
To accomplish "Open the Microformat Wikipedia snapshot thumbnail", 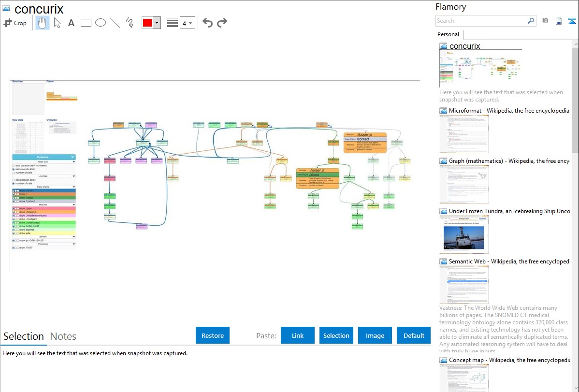I will [464, 134].
